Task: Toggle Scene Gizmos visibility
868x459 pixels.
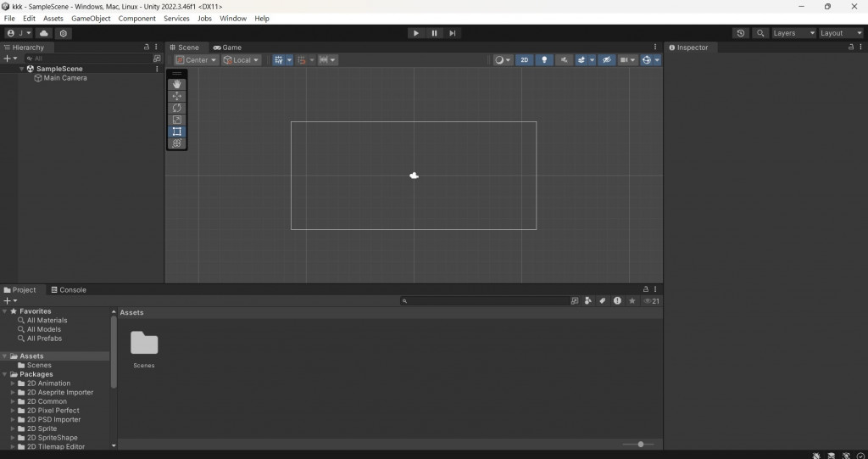Action: point(646,60)
